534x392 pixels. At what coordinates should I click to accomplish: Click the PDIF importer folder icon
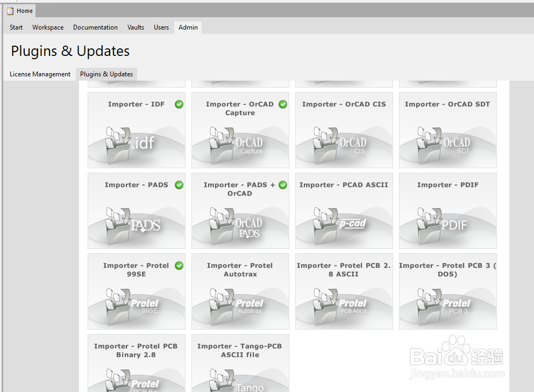(443, 225)
